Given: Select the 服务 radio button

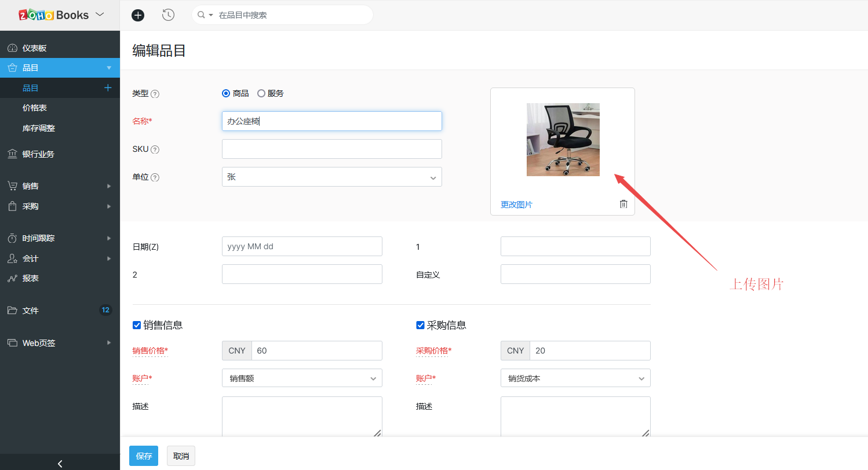Looking at the screenshot, I should click(x=261, y=93).
